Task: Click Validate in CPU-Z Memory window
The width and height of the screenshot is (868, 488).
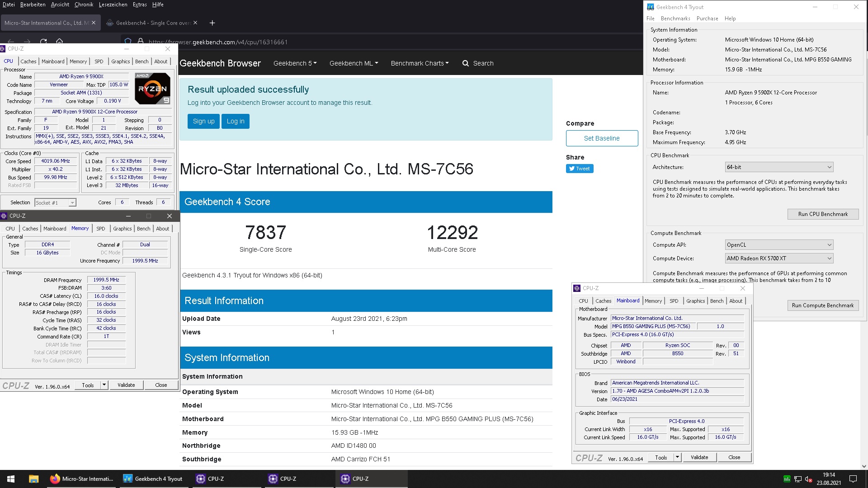Action: [x=126, y=385]
